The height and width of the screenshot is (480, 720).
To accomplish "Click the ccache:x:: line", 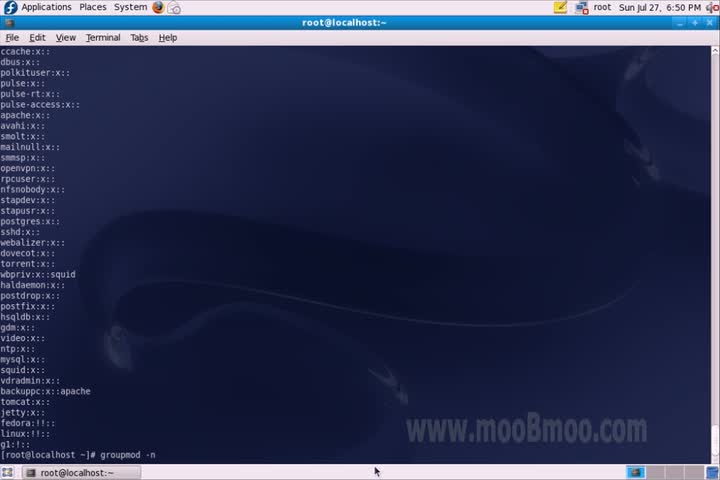I will click(x=25, y=51).
